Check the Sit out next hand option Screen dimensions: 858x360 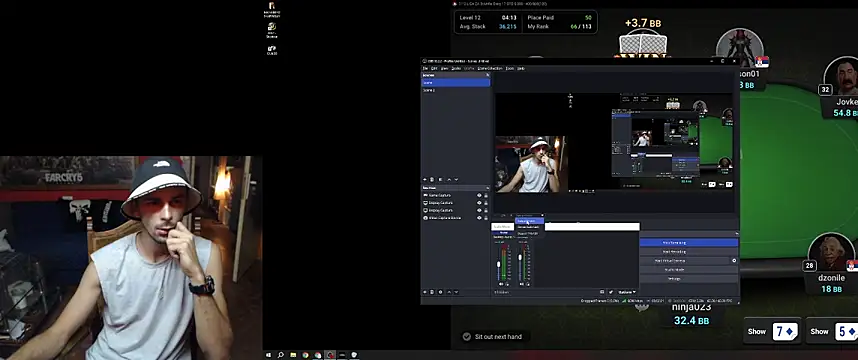click(467, 336)
